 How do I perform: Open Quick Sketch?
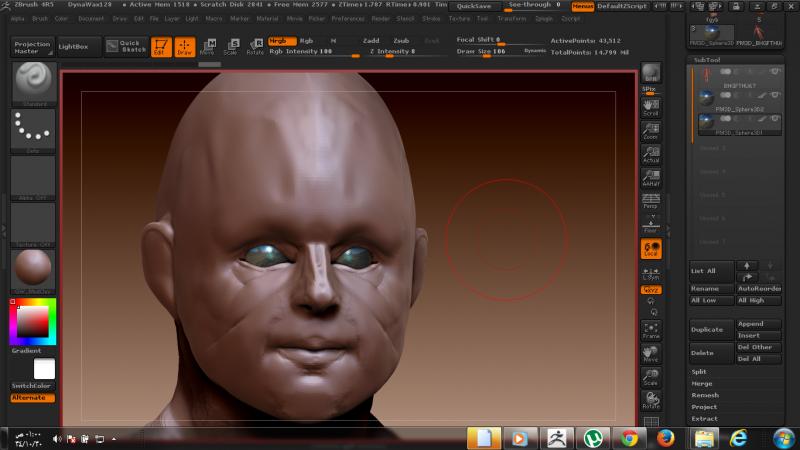coord(126,46)
